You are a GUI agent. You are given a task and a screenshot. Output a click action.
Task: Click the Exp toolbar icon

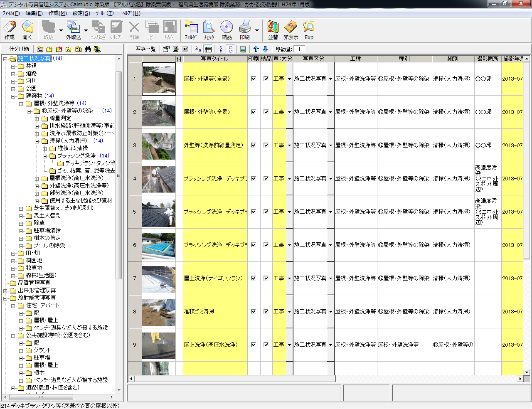(308, 30)
